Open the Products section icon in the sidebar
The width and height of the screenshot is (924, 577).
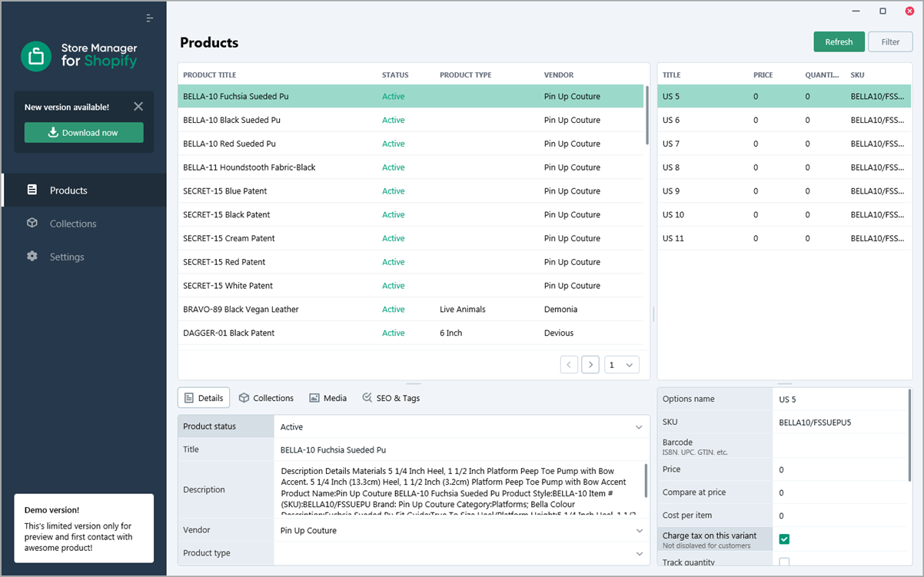[32, 190]
